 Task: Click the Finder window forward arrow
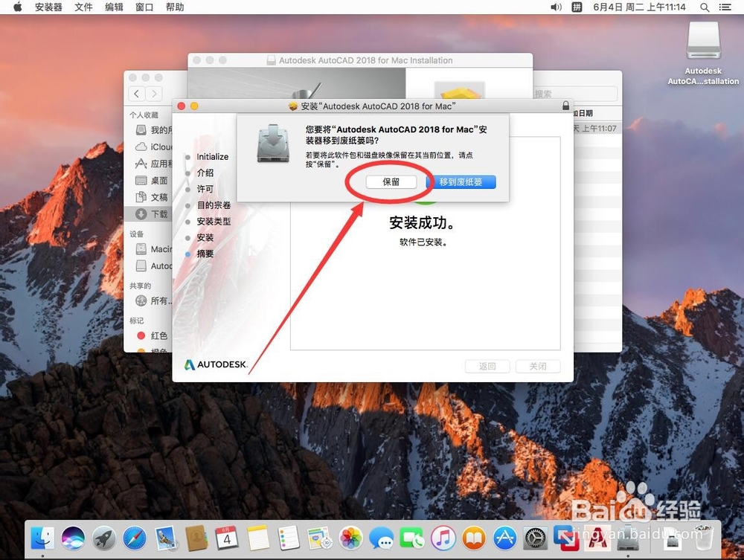pos(154,94)
